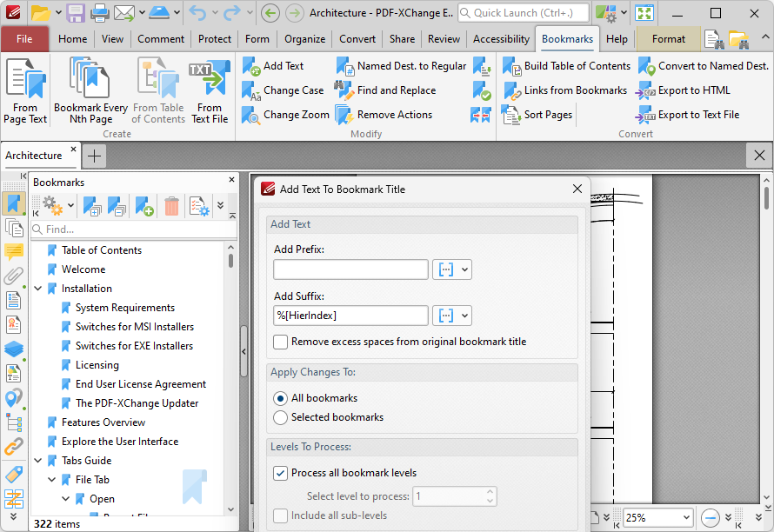
Task: Click the Undo arrow icon
Action: point(197,13)
